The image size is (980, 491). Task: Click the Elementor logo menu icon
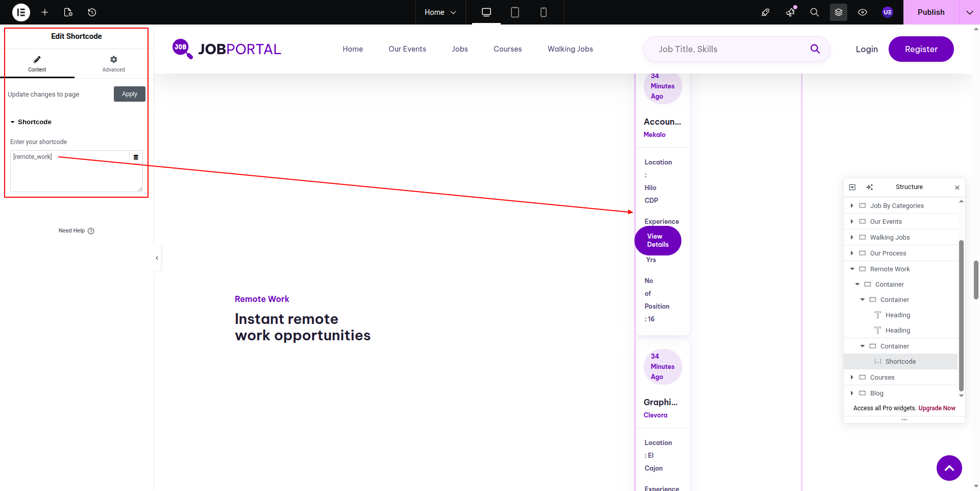click(x=21, y=12)
